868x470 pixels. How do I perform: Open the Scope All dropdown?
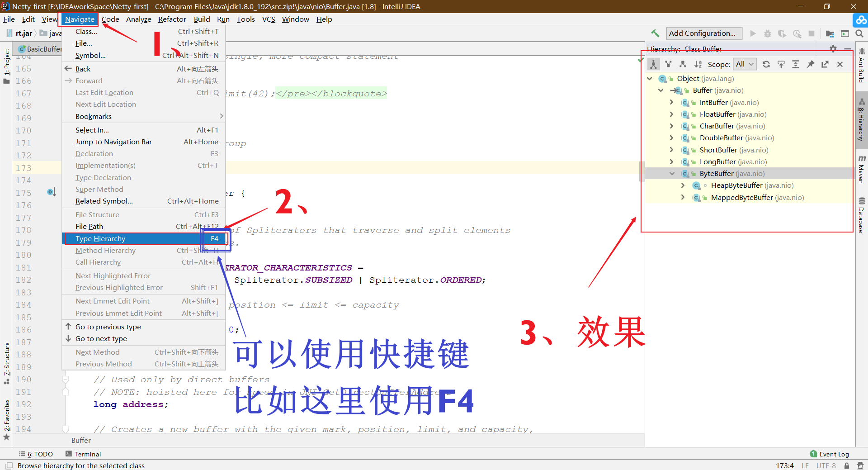coord(745,64)
